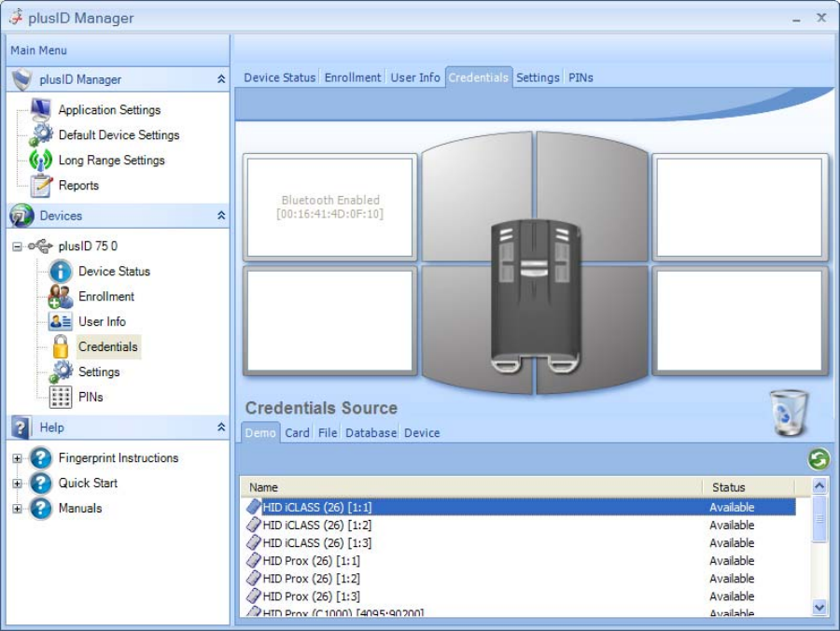Select the Database credentials source tab
This screenshot has width=840, height=631.
click(x=371, y=433)
